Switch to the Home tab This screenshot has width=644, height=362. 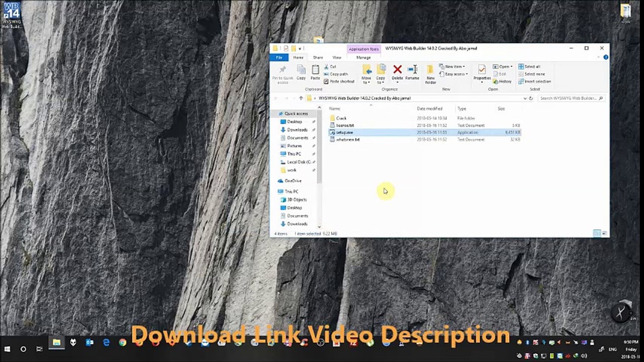[x=298, y=57]
